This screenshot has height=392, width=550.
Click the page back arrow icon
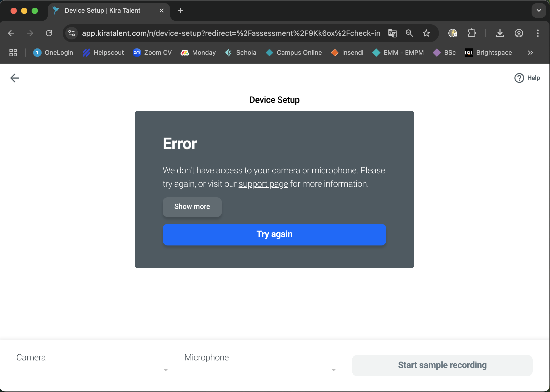[x=15, y=78]
